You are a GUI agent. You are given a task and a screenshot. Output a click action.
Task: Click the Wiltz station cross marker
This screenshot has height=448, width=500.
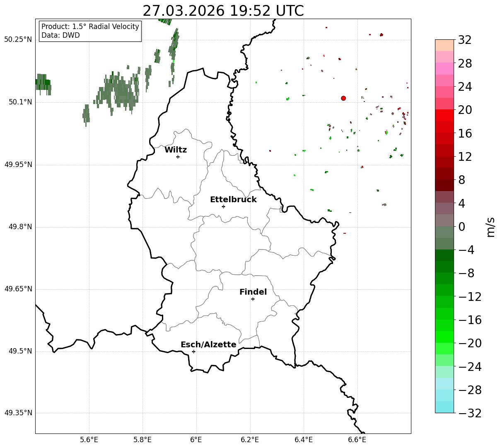click(178, 157)
